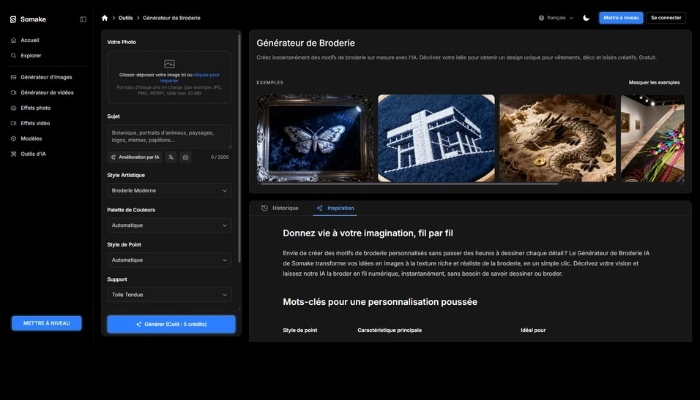Click the Accueil home icon
The image size is (700, 400).
(x=13, y=40)
